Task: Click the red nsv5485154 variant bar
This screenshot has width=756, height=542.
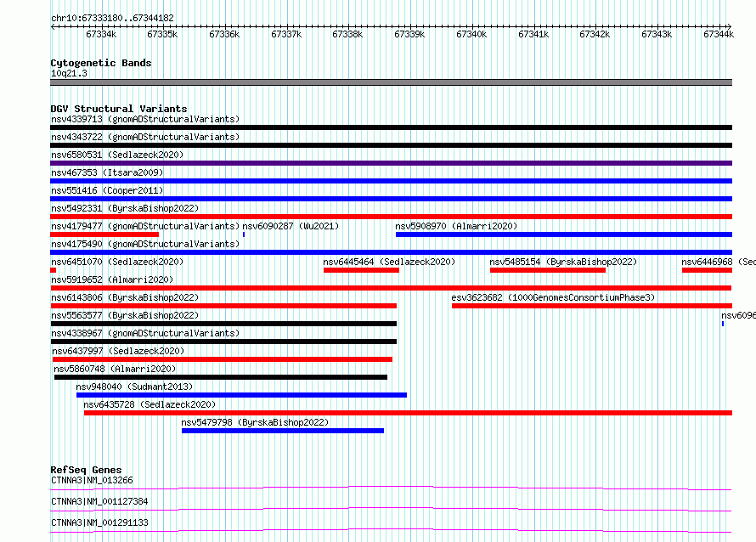Action: (x=548, y=270)
